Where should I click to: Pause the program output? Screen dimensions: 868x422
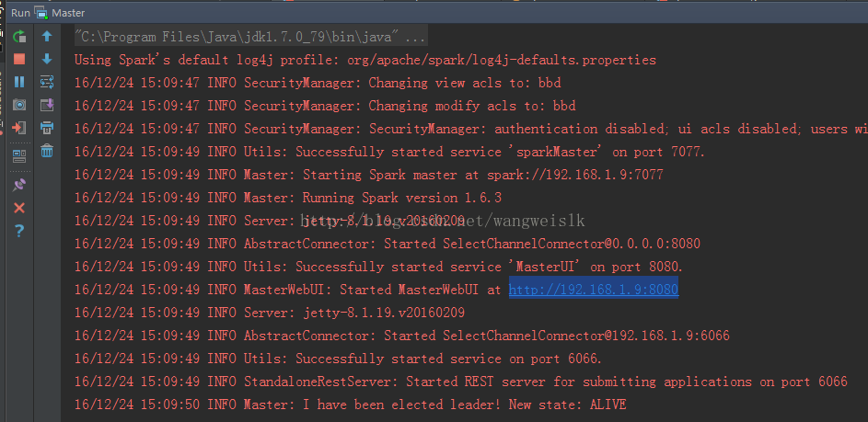[x=19, y=82]
